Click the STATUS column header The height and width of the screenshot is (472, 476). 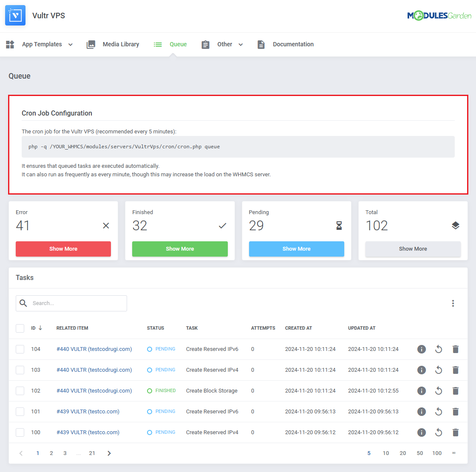pos(156,328)
